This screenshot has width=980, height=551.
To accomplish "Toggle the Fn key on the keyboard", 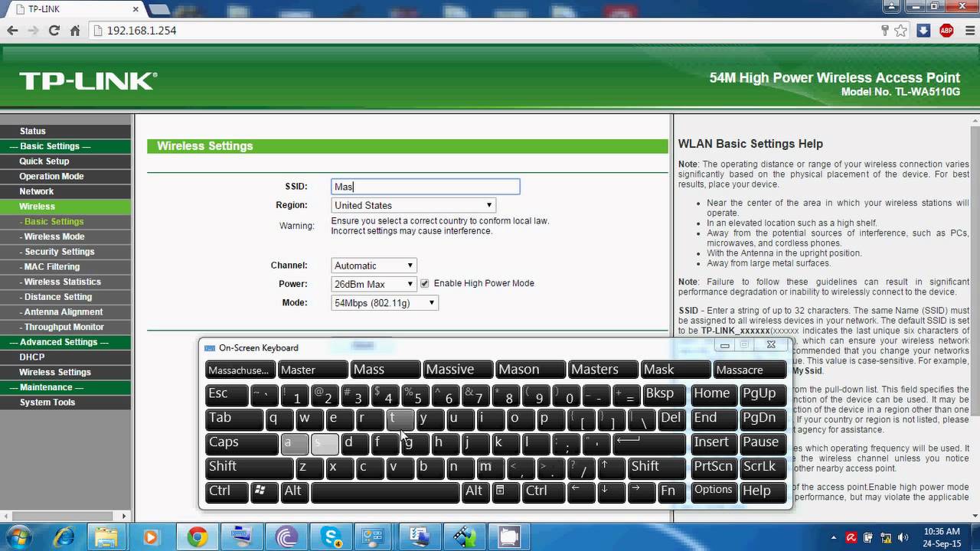I will [x=671, y=491].
